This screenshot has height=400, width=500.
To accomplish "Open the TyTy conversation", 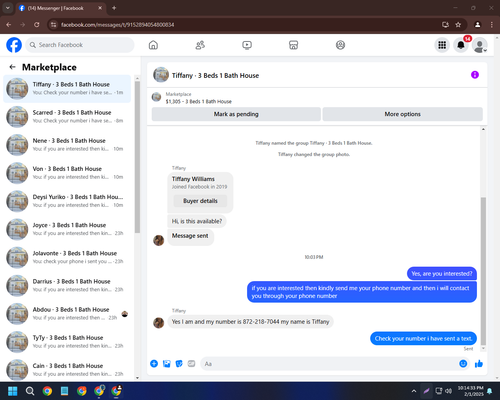I will point(67,342).
